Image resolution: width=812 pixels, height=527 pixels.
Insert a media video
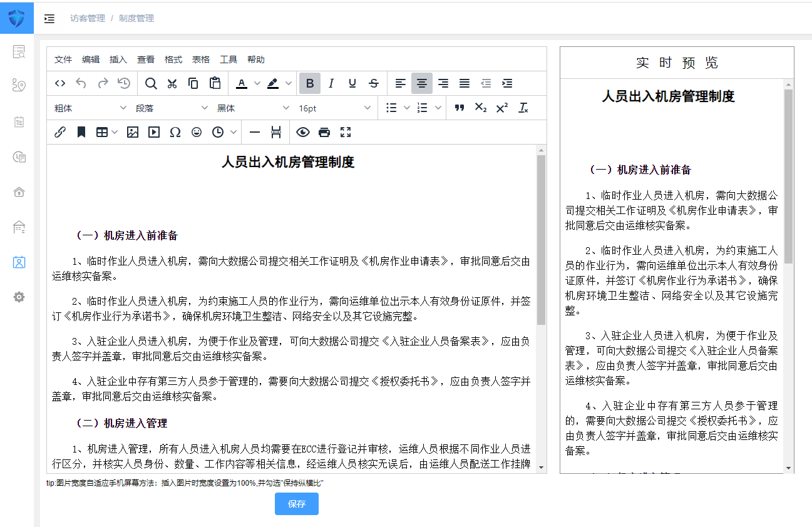click(x=154, y=132)
